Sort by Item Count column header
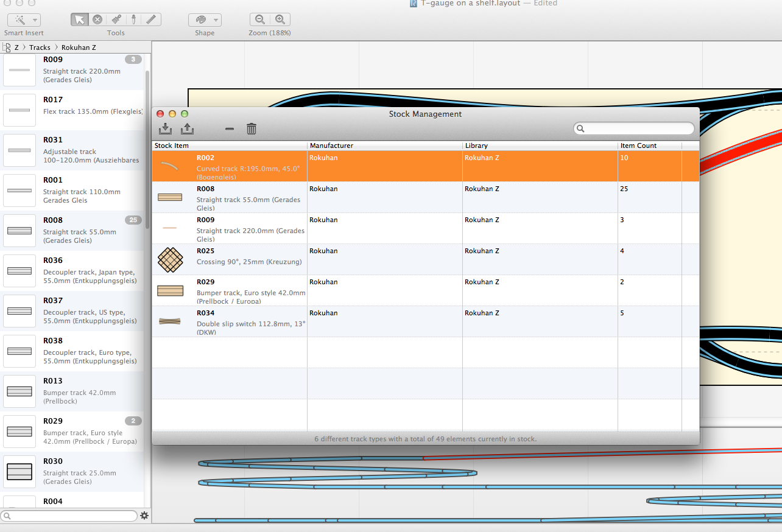782x532 pixels. 637,145
